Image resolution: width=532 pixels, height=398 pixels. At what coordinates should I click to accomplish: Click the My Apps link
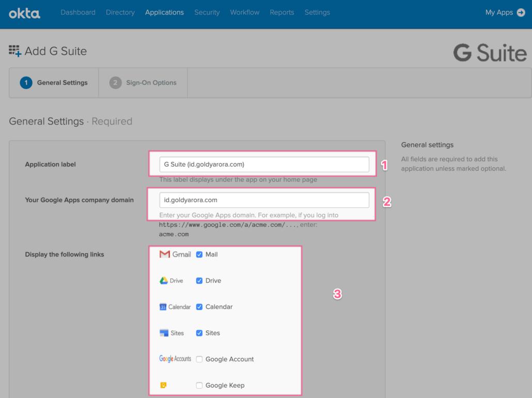tap(499, 12)
